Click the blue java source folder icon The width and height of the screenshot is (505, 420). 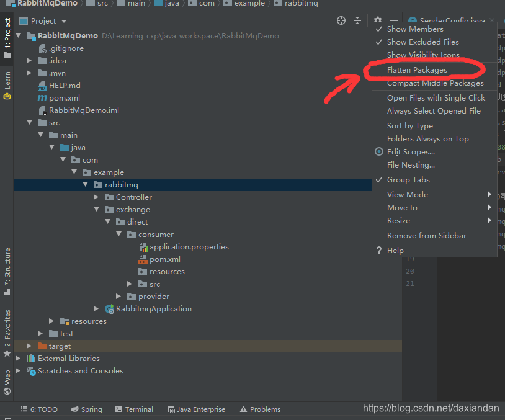pyautogui.click(x=65, y=148)
